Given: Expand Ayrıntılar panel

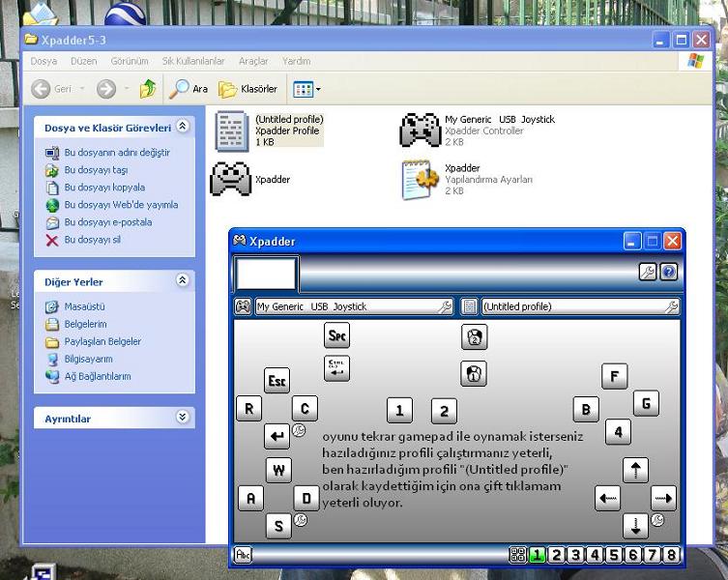Looking at the screenshot, I should point(183,417).
